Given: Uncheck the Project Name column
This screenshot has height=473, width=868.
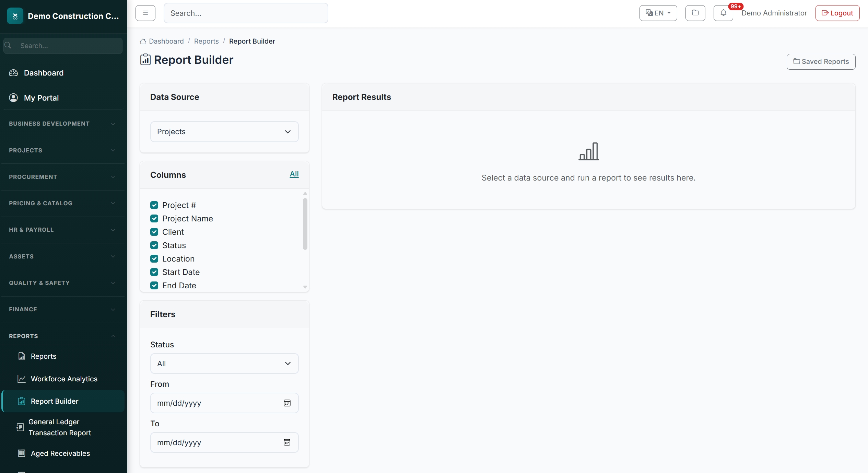Looking at the screenshot, I should 154,218.
